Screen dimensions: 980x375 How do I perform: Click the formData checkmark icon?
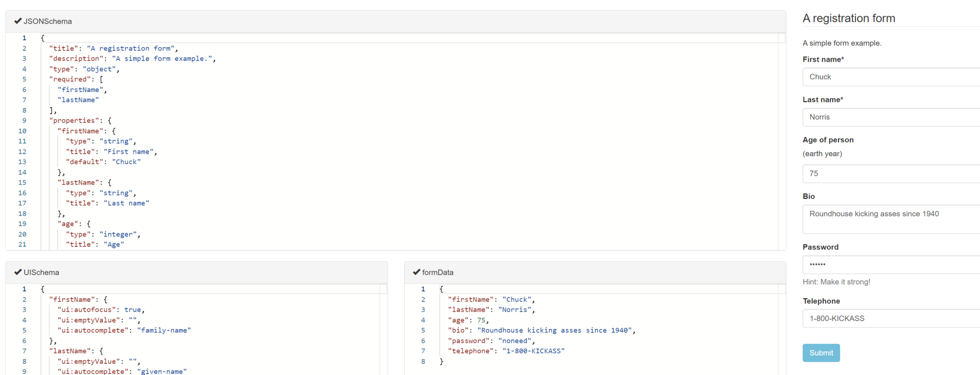coord(416,272)
